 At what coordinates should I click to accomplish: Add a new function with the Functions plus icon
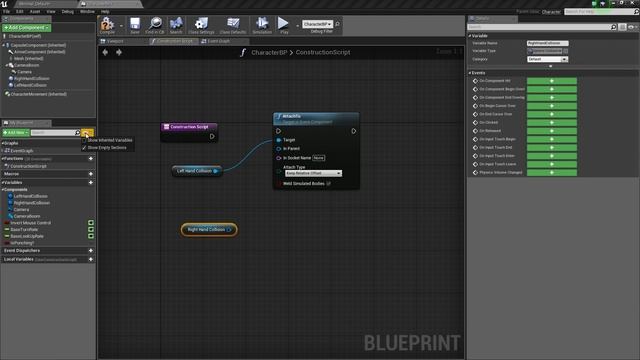(x=91, y=158)
